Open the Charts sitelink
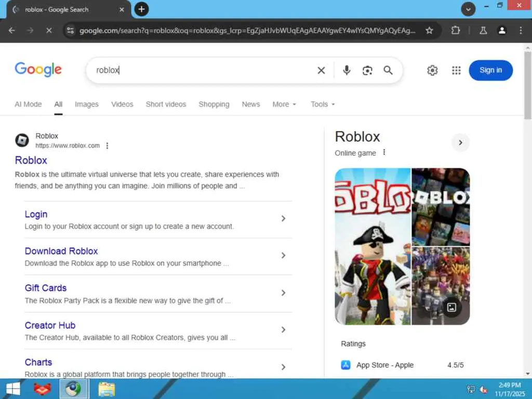Image resolution: width=532 pixels, height=399 pixels. (38, 362)
